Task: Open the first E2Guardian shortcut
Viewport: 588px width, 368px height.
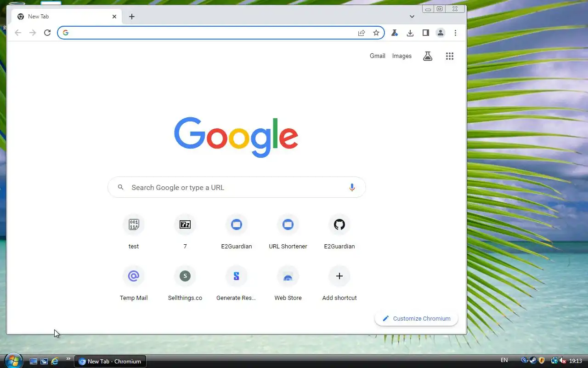Action: click(x=237, y=232)
